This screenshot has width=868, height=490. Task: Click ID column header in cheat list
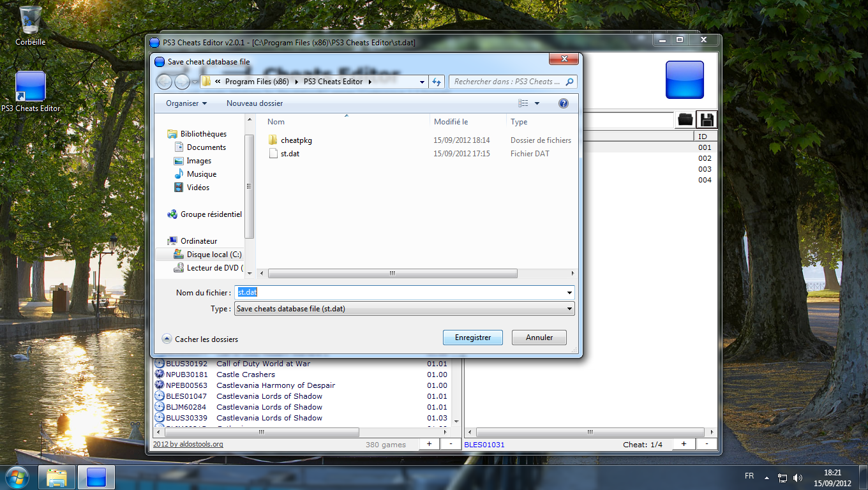pos(705,137)
